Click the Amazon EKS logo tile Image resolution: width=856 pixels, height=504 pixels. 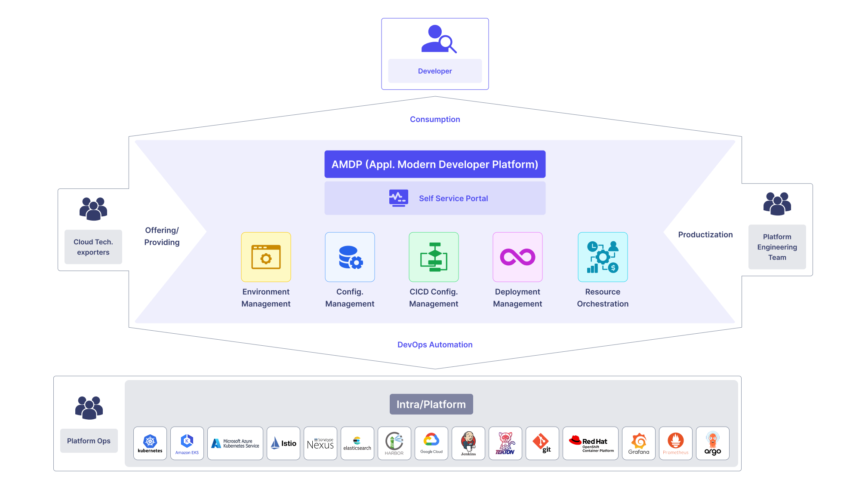(187, 443)
